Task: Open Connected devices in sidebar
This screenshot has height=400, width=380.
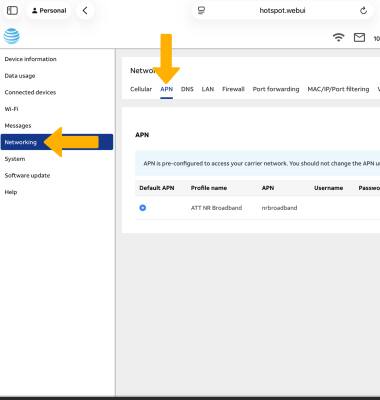Action: click(x=30, y=92)
